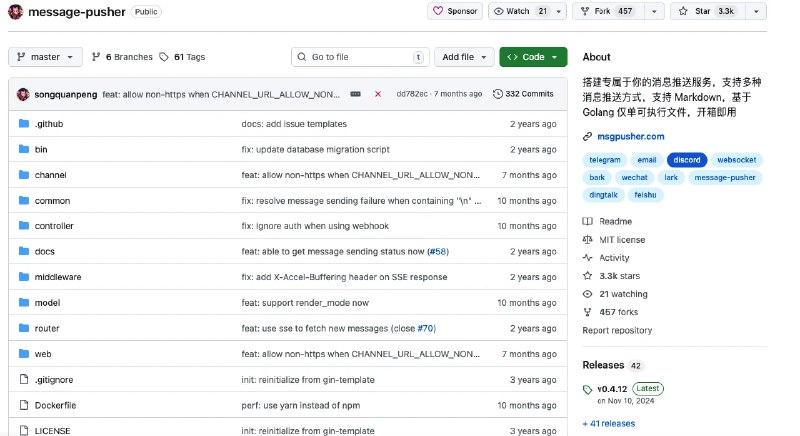This screenshot has width=800, height=436.
Task: Click the dingtalk topic tag
Action: click(603, 195)
